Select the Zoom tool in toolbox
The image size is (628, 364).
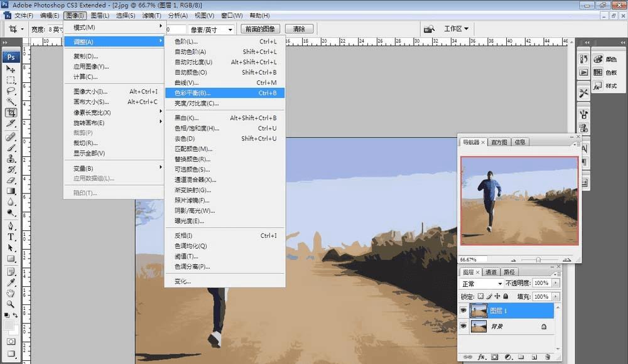11,304
